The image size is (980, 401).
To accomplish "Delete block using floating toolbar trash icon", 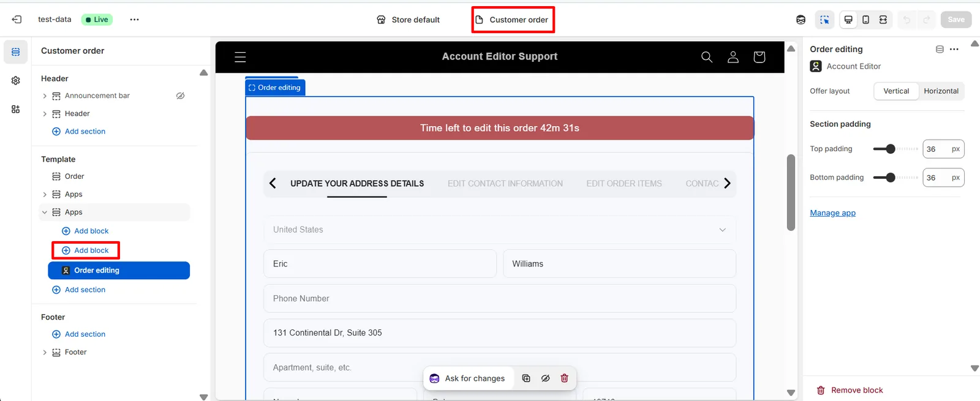I will 565,378.
